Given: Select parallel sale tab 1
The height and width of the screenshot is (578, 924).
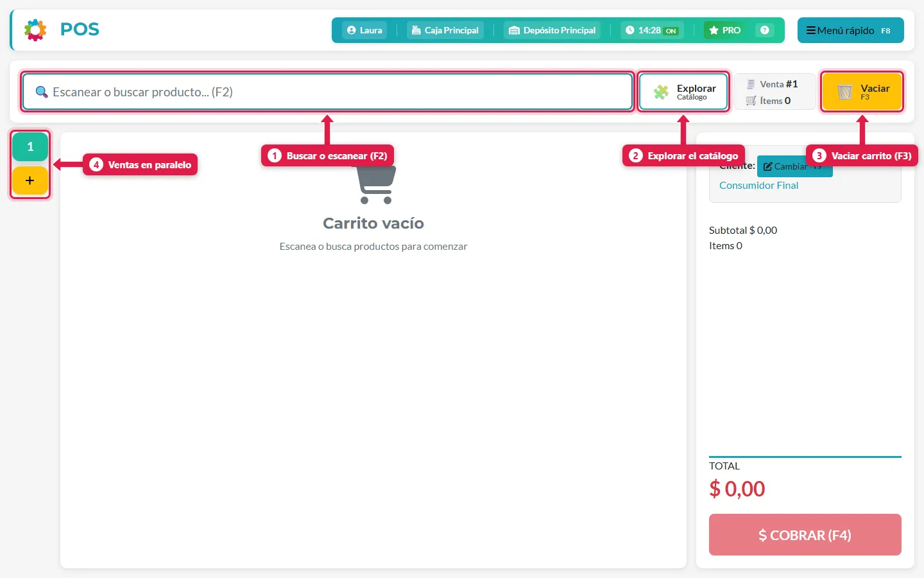Looking at the screenshot, I should click(x=30, y=147).
